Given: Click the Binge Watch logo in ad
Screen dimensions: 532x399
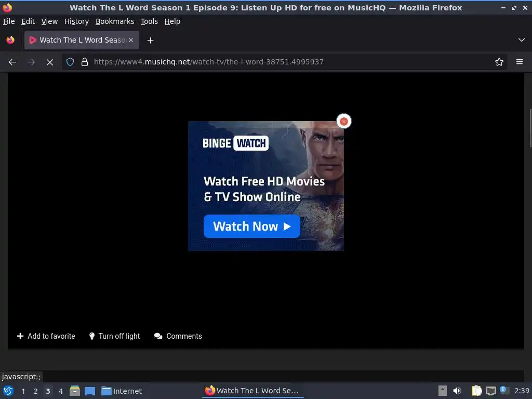Looking at the screenshot, I should 235,143.
